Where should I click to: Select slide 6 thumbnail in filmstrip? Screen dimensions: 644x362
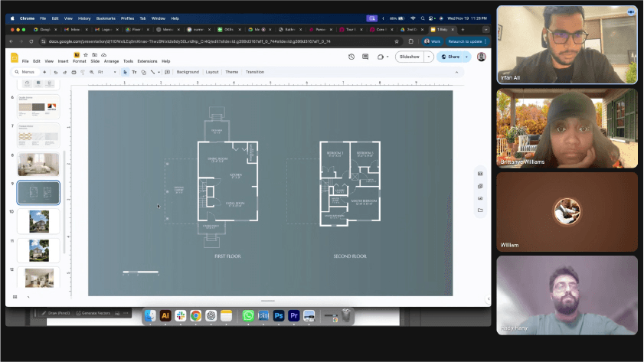pyautogui.click(x=38, y=106)
